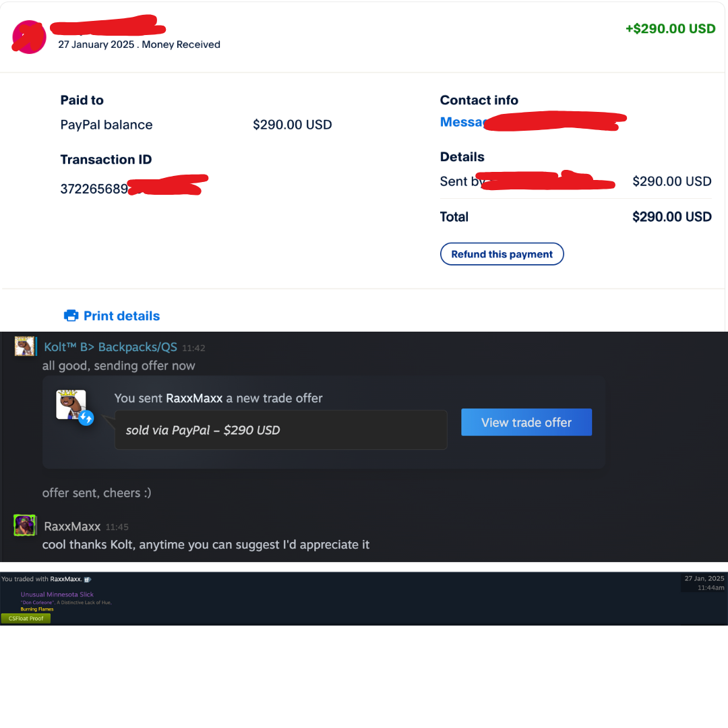Screen dimensions: 728x728
Task: Open RaxxMaxx link in 'You traded with' line
Action: pos(65,579)
